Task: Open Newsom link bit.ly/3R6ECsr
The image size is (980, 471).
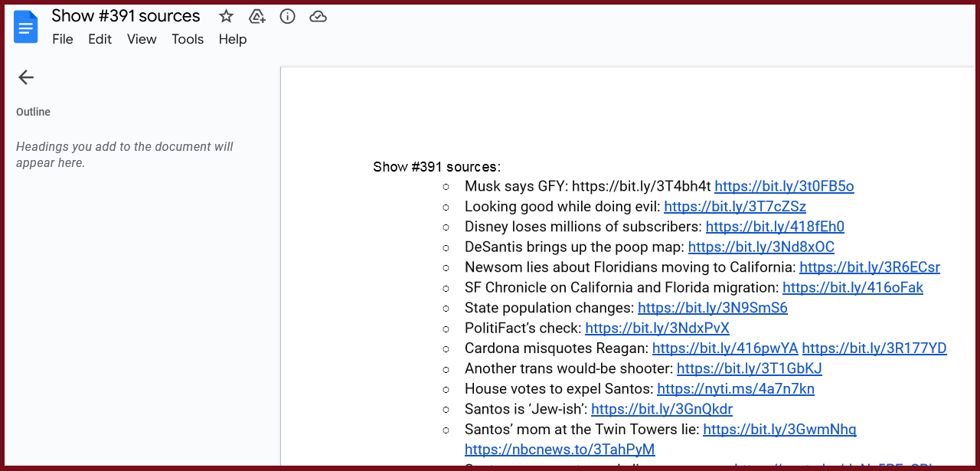Action: pyautogui.click(x=870, y=267)
